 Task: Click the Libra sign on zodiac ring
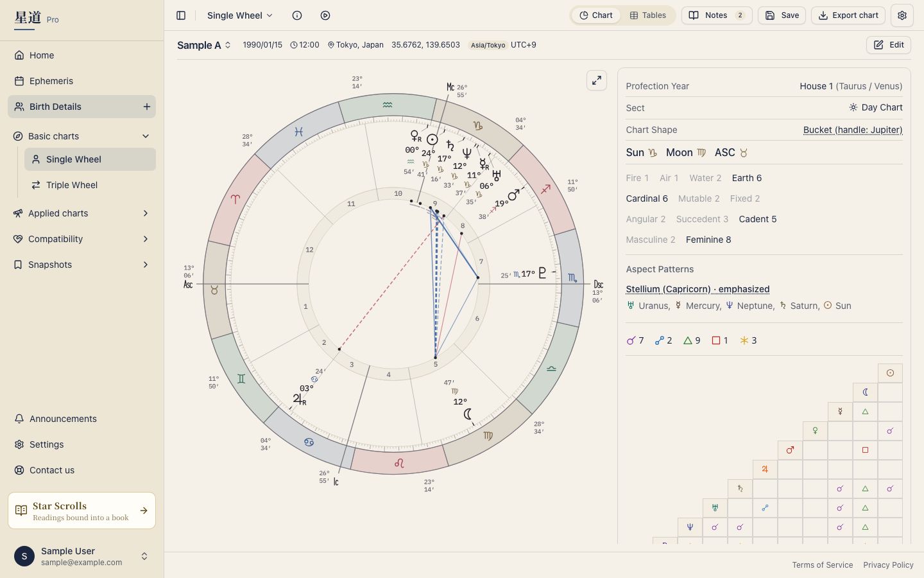(551, 369)
